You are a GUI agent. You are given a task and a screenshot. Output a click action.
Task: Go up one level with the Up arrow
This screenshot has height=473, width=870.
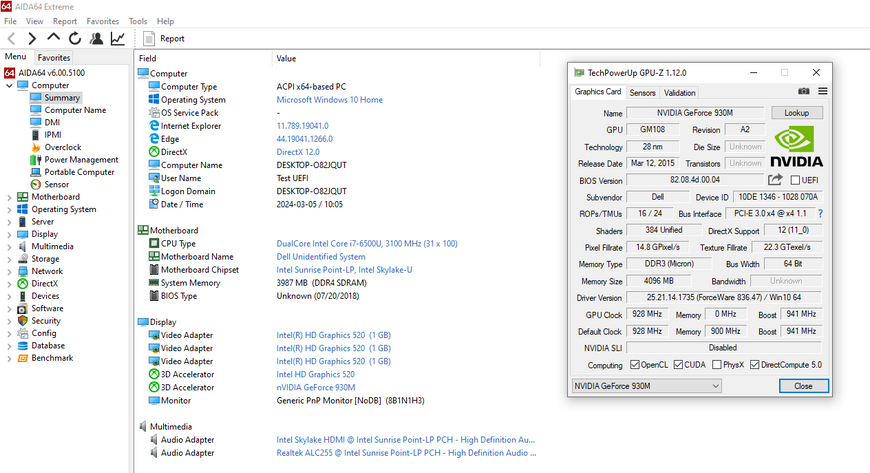53,37
